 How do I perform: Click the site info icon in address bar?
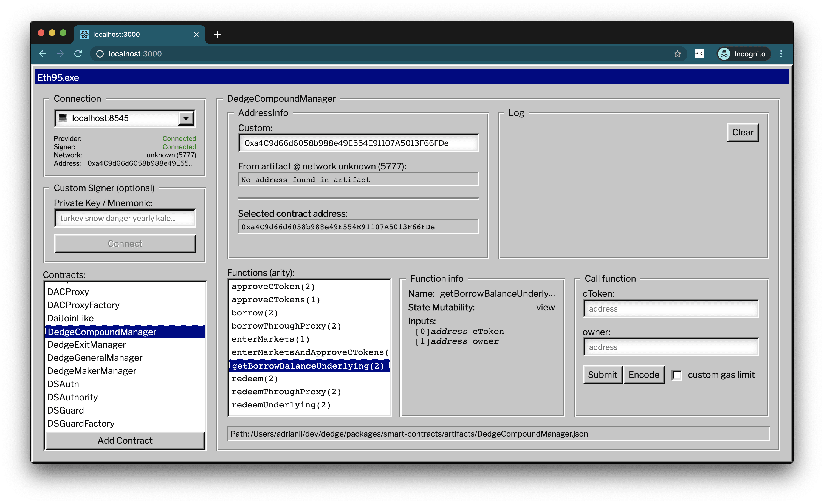coord(100,54)
